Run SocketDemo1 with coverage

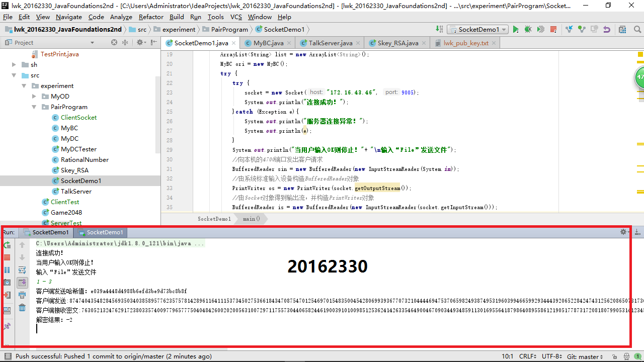pyautogui.click(x=541, y=30)
